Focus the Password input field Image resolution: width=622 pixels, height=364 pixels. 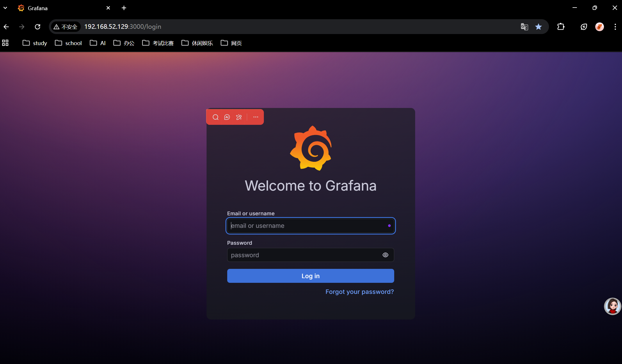(303, 255)
